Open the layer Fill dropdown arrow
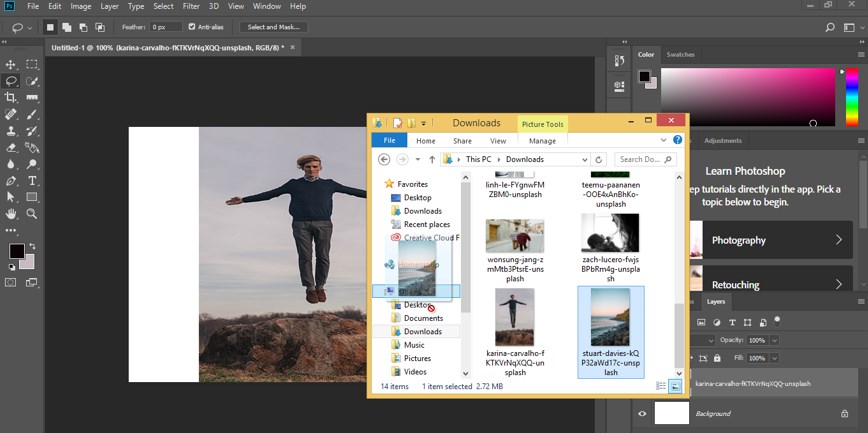This screenshot has width=868, height=433. tap(773, 358)
